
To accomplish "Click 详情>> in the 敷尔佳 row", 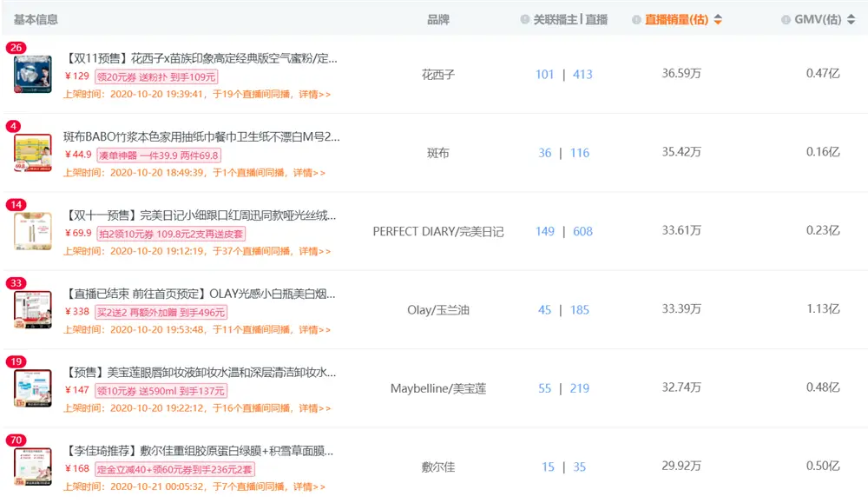I will click(309, 487).
